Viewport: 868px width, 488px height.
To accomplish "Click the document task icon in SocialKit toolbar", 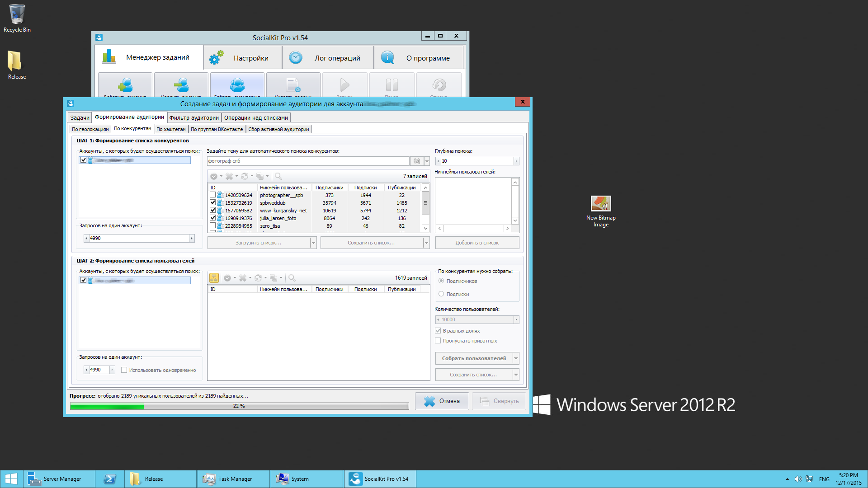I will tap(293, 84).
